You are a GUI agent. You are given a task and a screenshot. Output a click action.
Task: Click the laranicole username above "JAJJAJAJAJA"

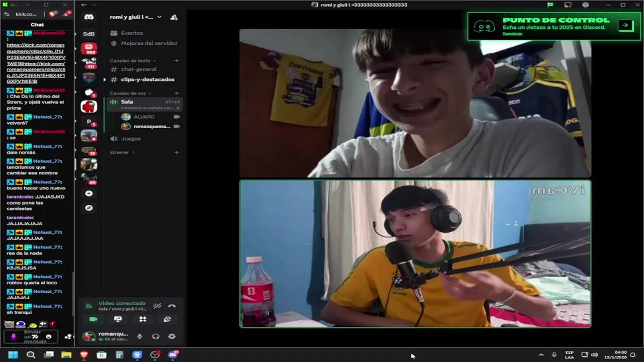click(20, 217)
